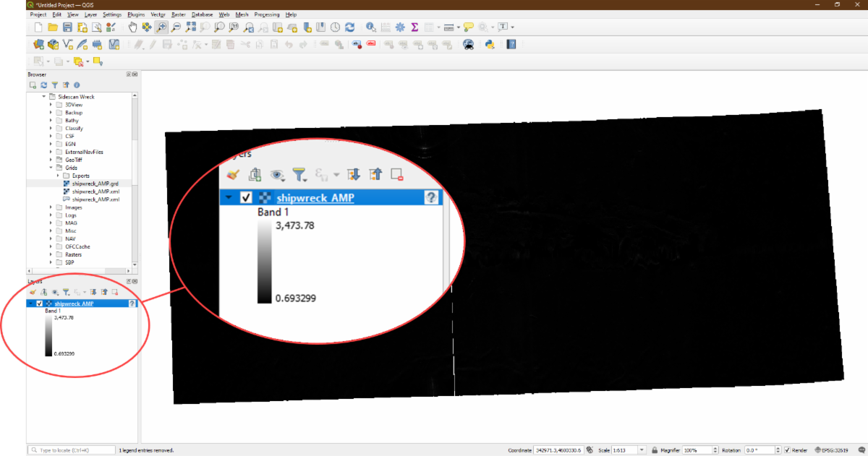Viewport: 868px width, 456px height.
Task: Click the Refresh map icon in toolbar
Action: [350, 27]
